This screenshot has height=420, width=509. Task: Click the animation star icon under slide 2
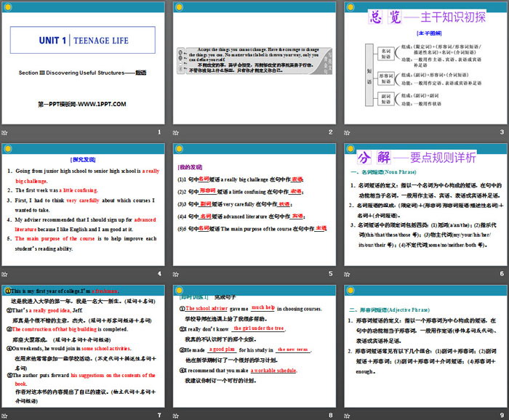click(177, 132)
